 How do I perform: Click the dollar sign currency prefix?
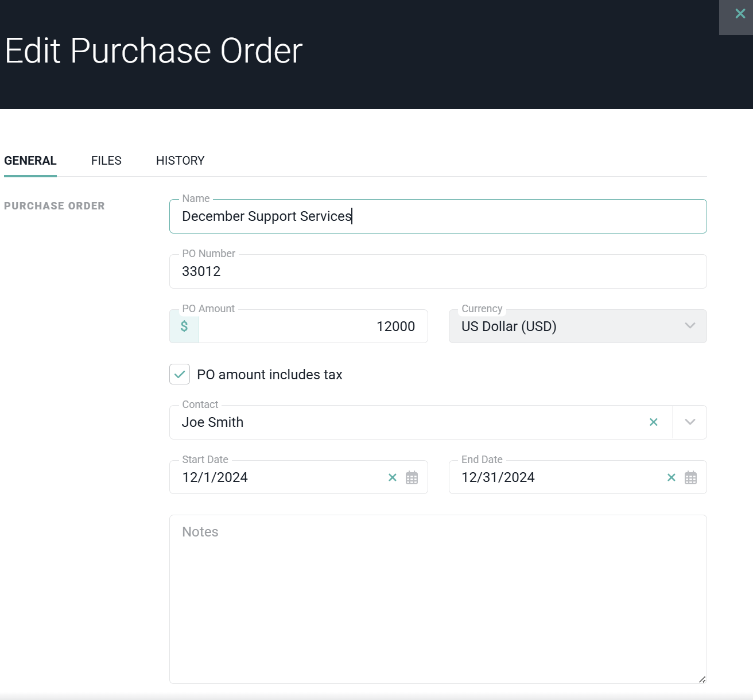tap(184, 326)
